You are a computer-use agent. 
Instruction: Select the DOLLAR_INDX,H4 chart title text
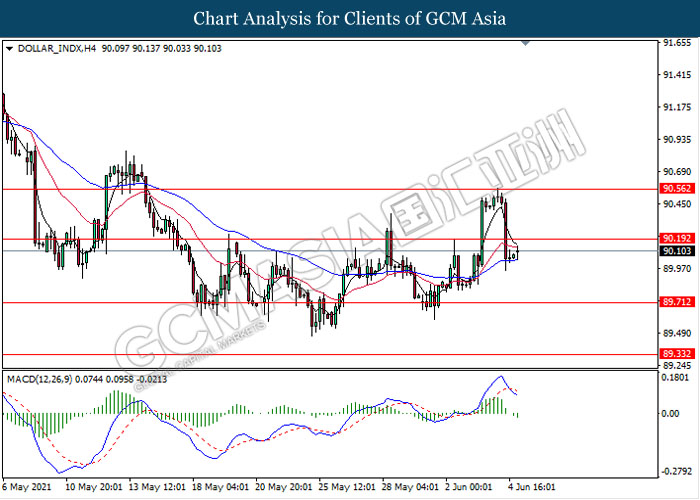pyautogui.click(x=57, y=49)
